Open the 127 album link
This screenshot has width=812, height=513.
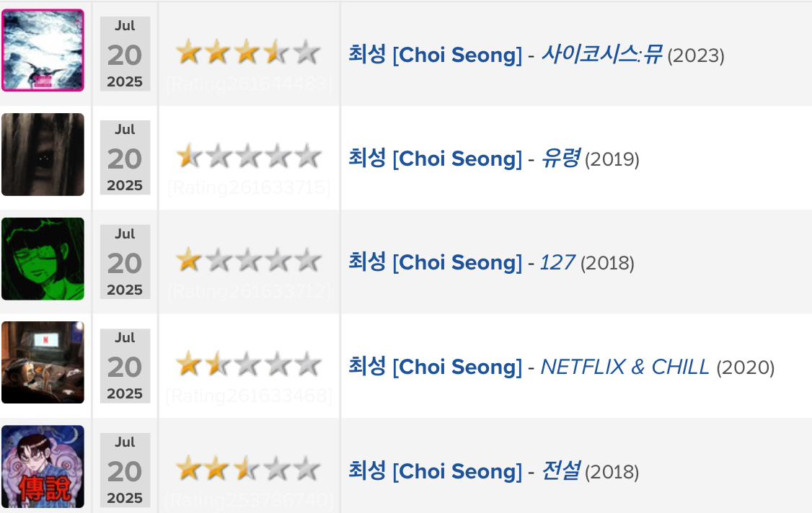coord(557,262)
